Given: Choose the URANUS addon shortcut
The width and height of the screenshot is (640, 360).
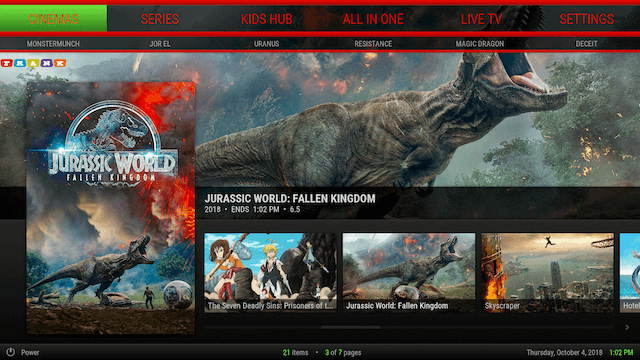Looking at the screenshot, I should (267, 44).
